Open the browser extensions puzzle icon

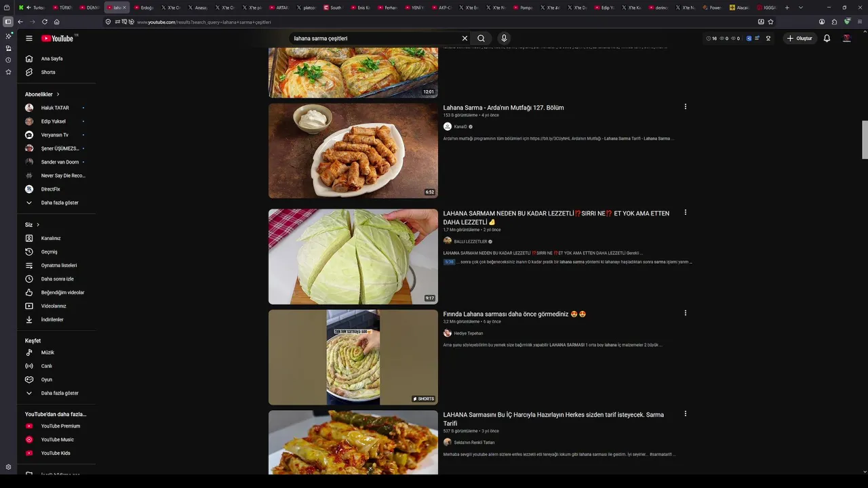tap(834, 22)
